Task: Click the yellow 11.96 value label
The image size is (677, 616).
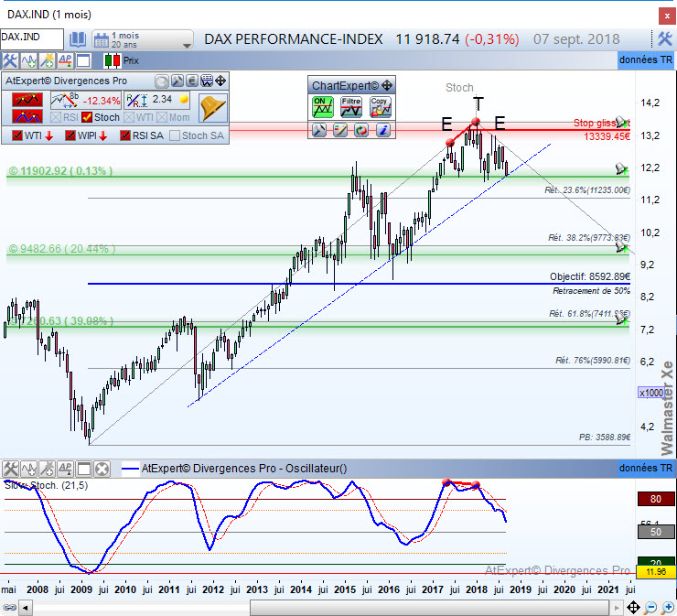Action: [x=655, y=572]
